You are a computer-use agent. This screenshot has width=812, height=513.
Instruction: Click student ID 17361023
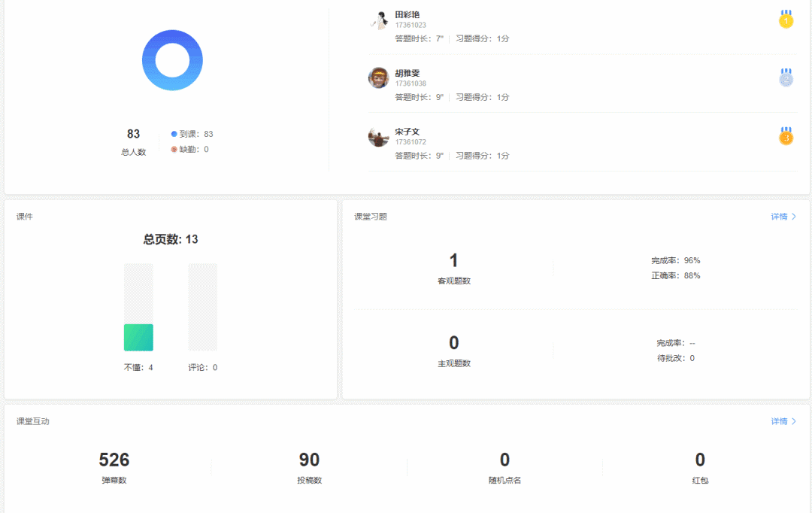pyautogui.click(x=411, y=25)
